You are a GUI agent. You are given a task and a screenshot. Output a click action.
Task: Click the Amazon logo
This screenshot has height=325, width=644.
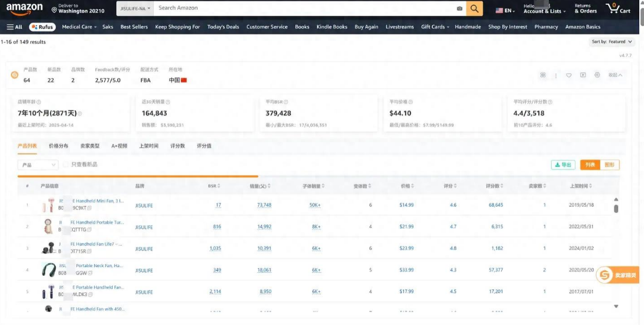24,9
